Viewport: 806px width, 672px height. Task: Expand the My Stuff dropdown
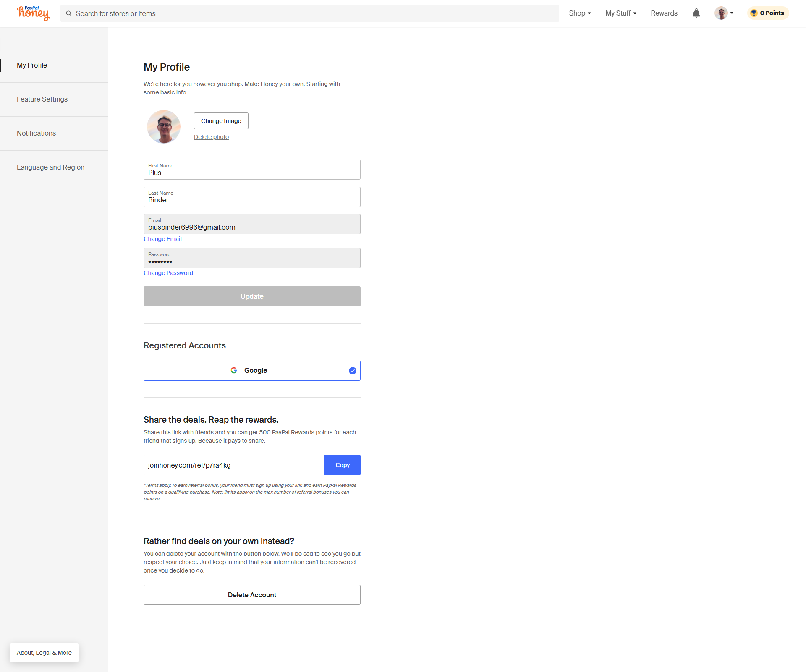(621, 13)
